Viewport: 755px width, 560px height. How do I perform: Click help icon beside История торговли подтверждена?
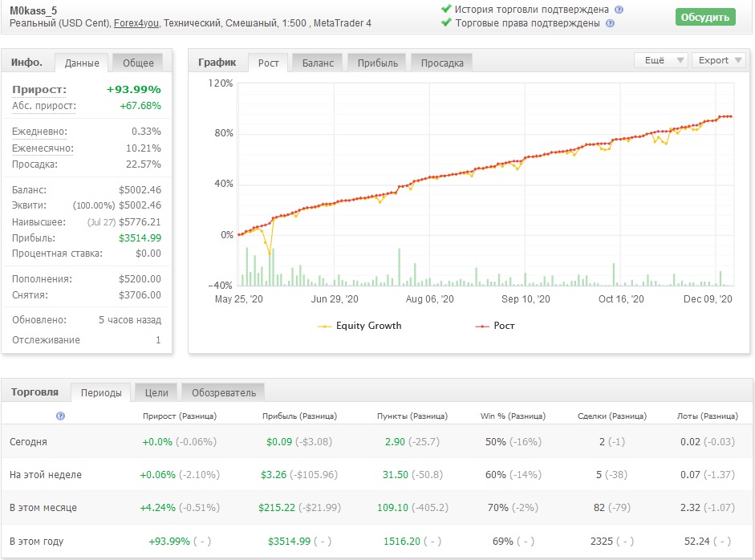click(619, 10)
